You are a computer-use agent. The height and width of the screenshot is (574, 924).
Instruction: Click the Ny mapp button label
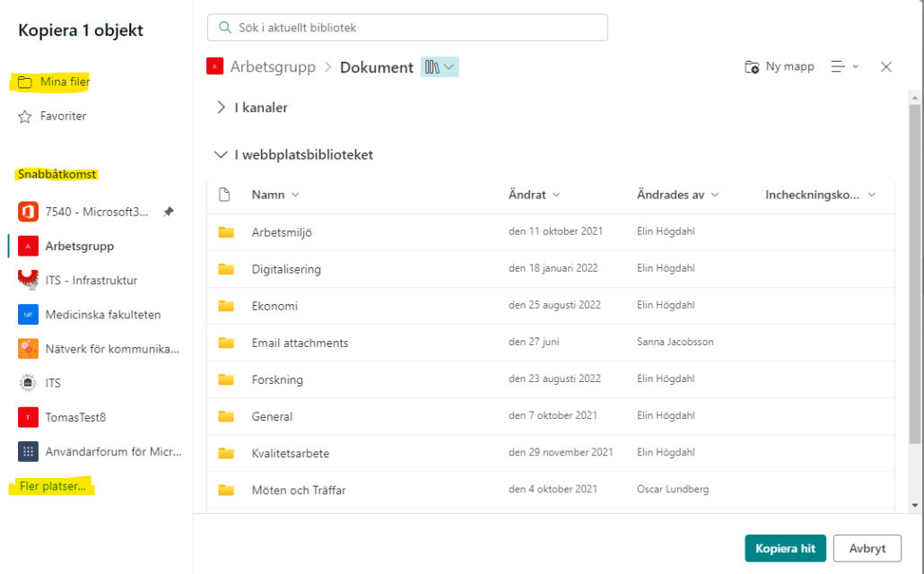click(x=789, y=66)
